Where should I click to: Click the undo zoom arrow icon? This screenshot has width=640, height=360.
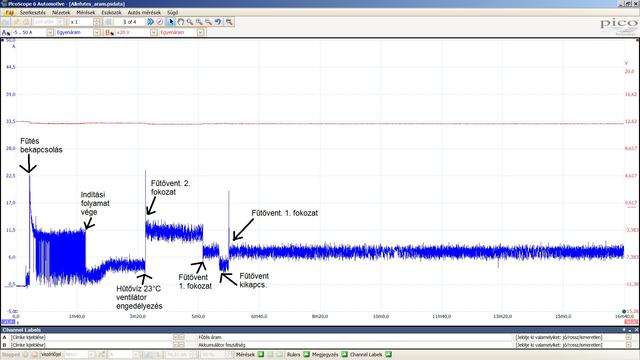point(218,22)
